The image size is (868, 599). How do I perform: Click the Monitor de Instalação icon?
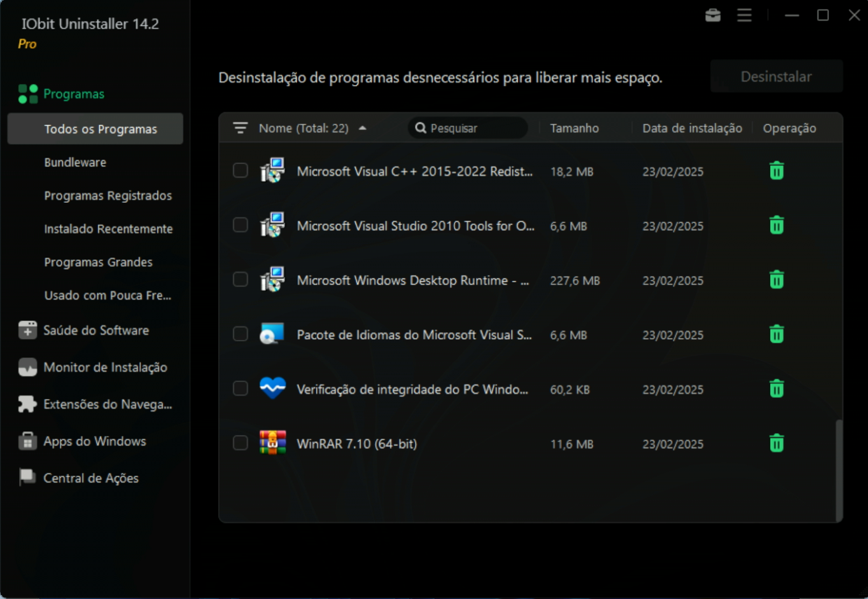click(x=28, y=367)
